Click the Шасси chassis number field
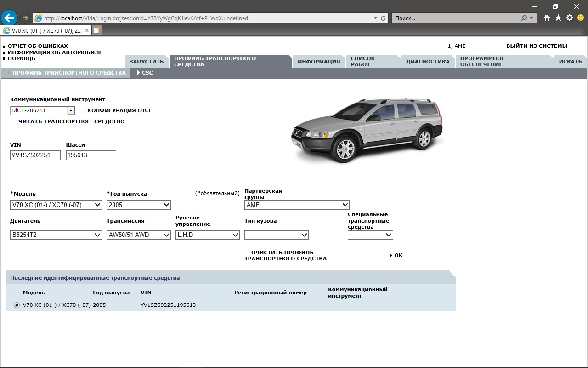 [91, 155]
